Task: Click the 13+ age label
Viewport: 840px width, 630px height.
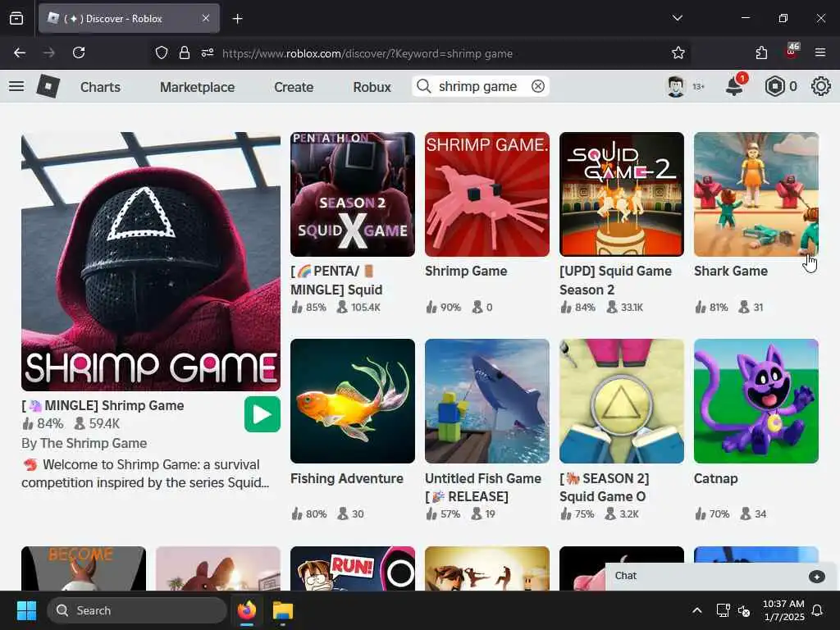Action: [x=698, y=87]
